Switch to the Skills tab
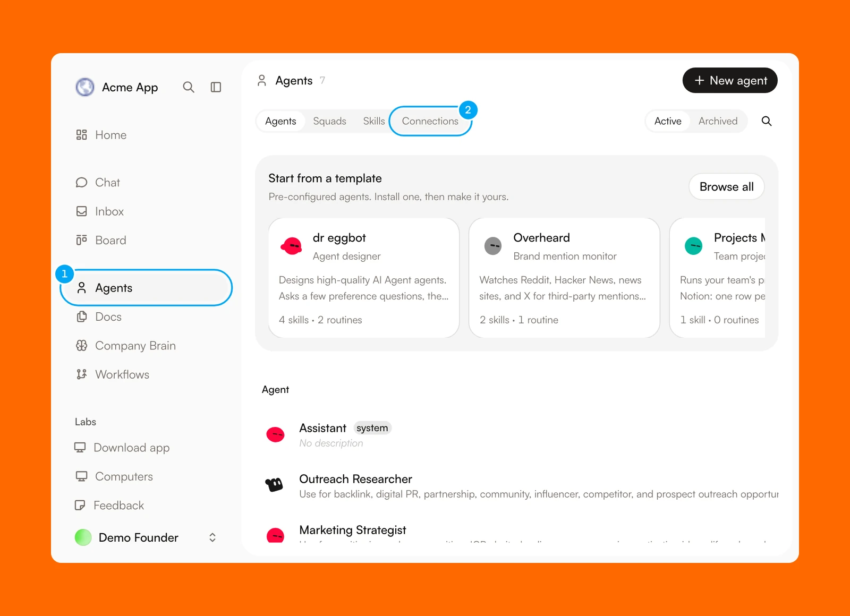The height and width of the screenshot is (616, 850). tap(374, 121)
